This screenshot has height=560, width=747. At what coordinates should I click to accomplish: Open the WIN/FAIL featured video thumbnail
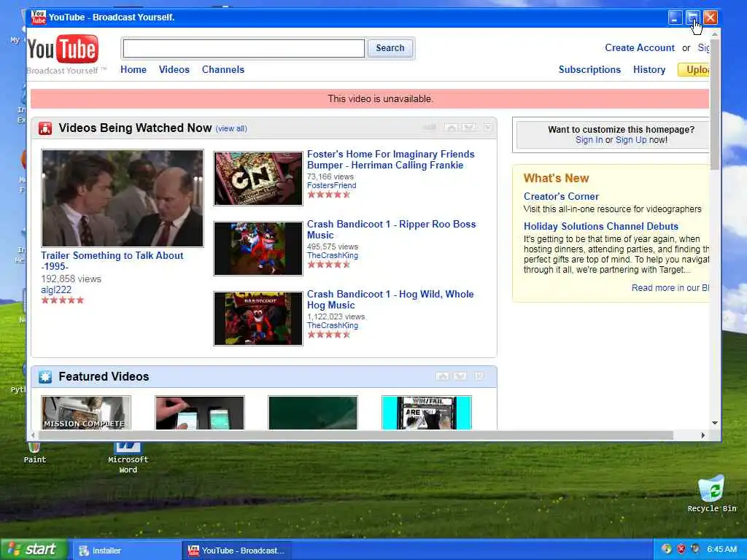point(426,413)
